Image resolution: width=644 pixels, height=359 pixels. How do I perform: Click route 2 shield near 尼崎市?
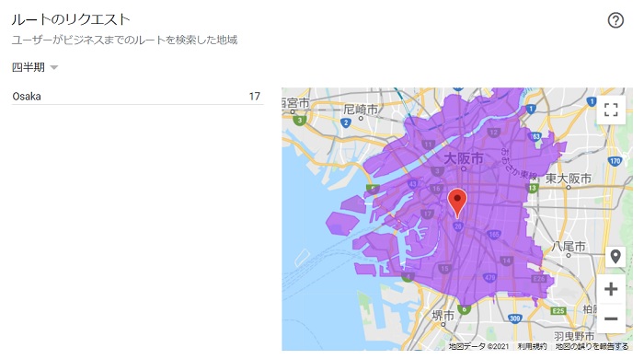(346, 122)
